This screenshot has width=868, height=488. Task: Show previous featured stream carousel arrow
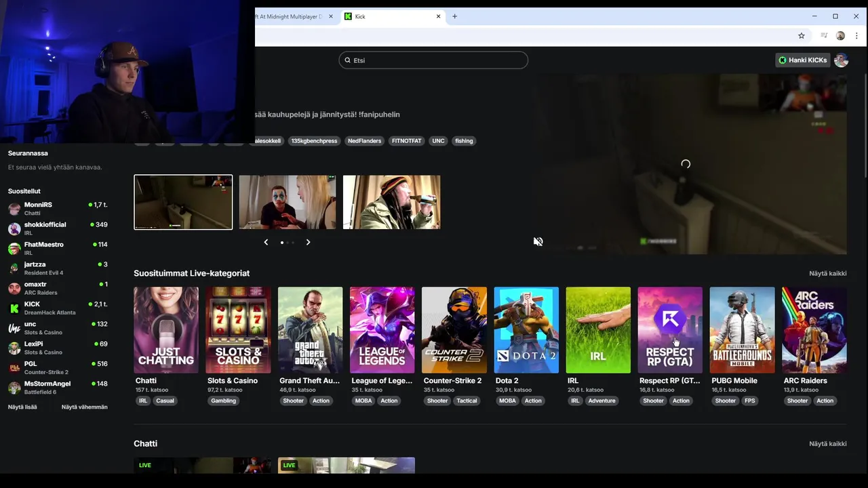click(x=266, y=242)
